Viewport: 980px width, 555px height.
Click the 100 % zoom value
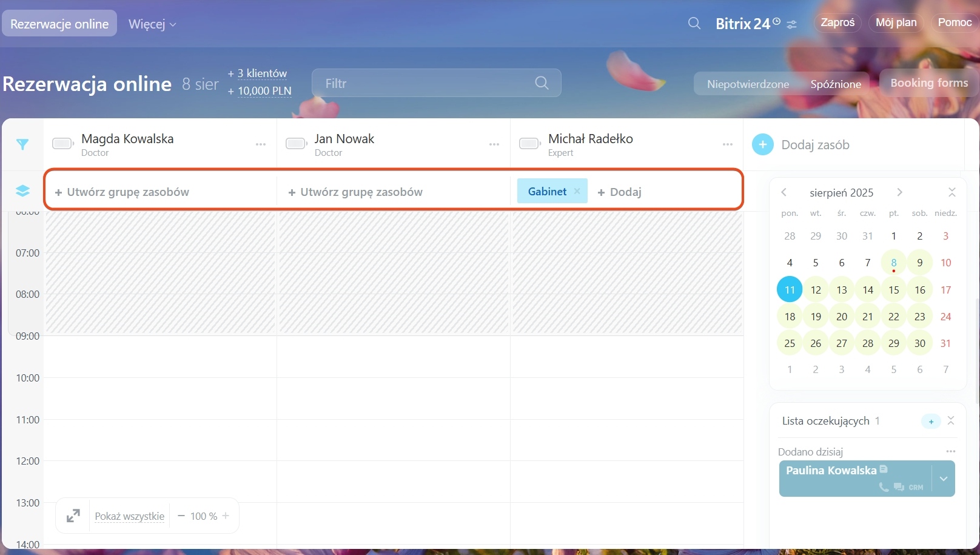point(204,516)
